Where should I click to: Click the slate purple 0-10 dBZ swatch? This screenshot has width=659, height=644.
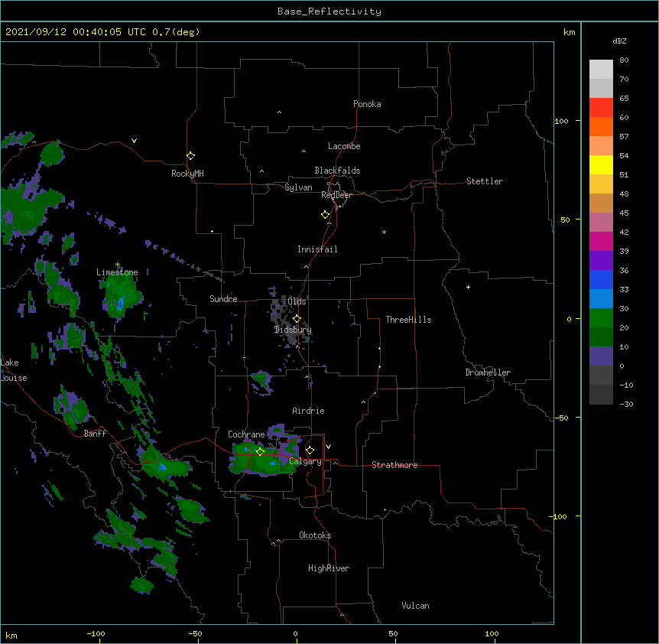[x=601, y=356]
